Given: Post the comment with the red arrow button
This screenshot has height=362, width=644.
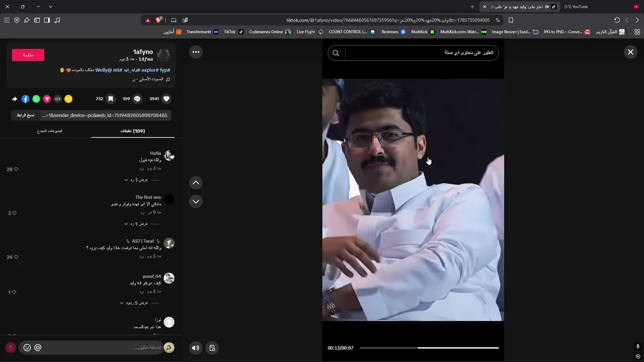Looking at the screenshot, I should pyautogui.click(x=11, y=347).
